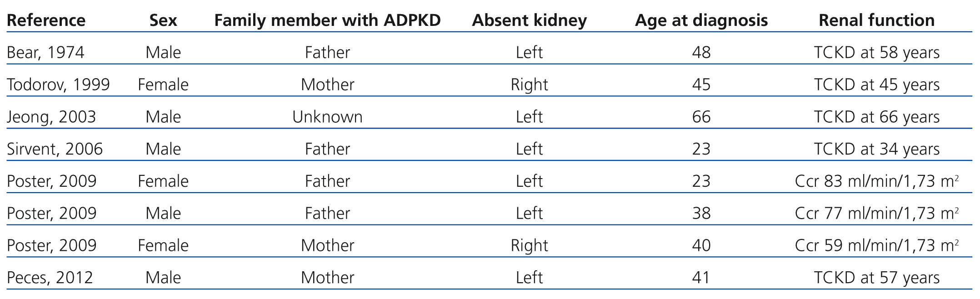The width and height of the screenshot is (980, 299).
Task: Click the Family member with ADPKD header
Action: [x=327, y=20]
